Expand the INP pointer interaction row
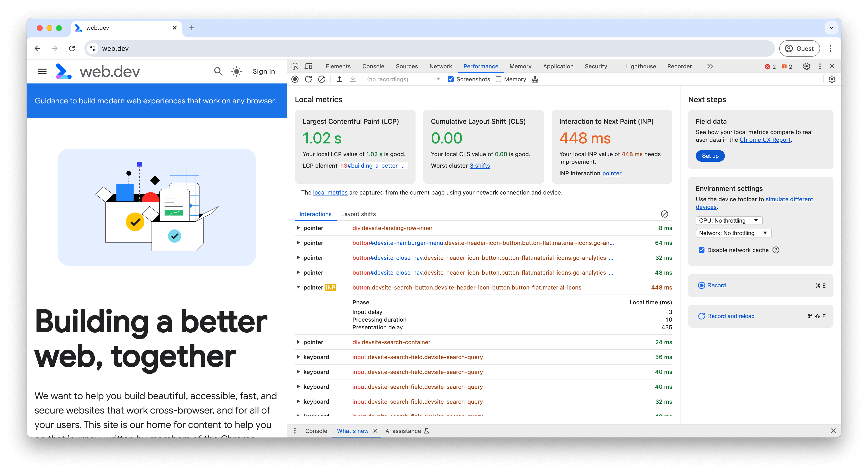 pyautogui.click(x=298, y=287)
